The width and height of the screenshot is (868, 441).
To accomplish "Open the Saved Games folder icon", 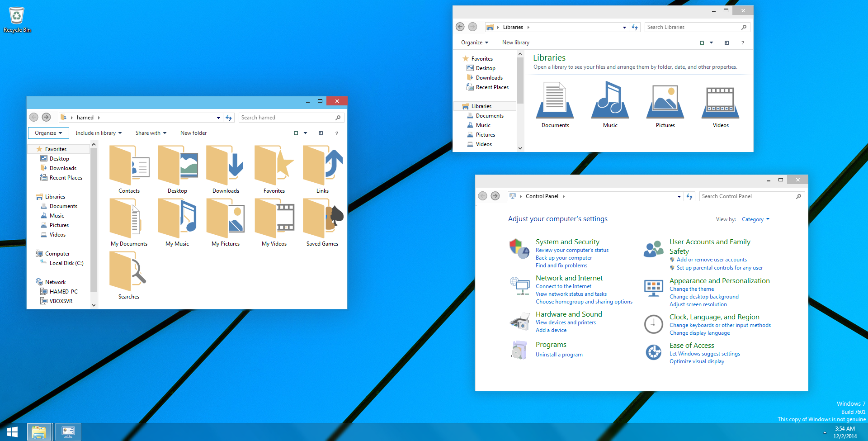I will tap(322, 219).
